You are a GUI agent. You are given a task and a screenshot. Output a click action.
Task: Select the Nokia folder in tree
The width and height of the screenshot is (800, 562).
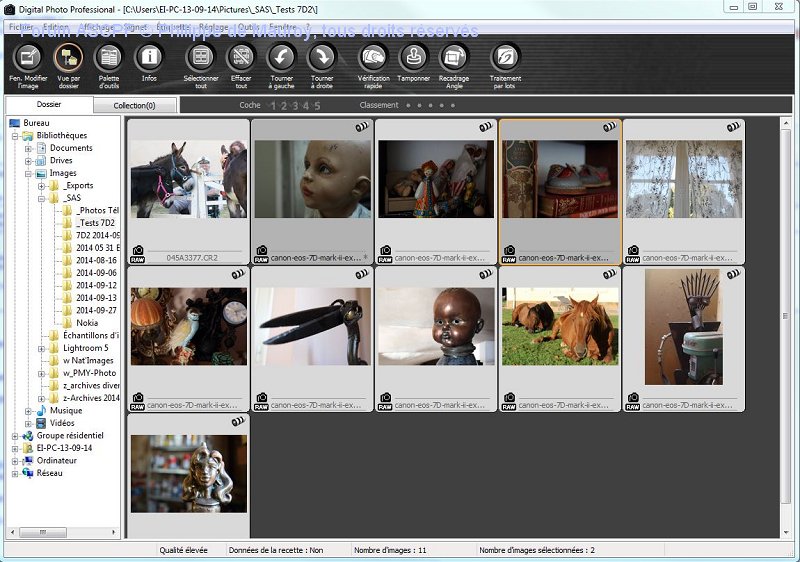(87, 323)
